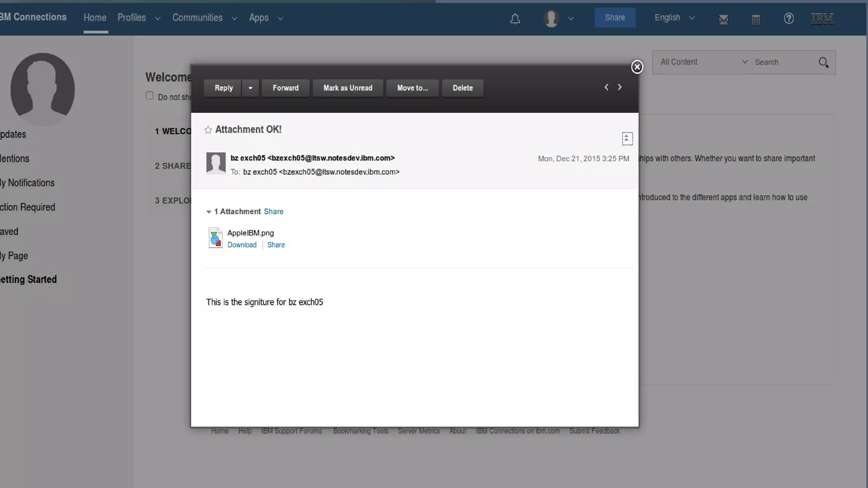The width and height of the screenshot is (868, 488).
Task: Open the All Content search scope dropdown
Action: point(704,62)
